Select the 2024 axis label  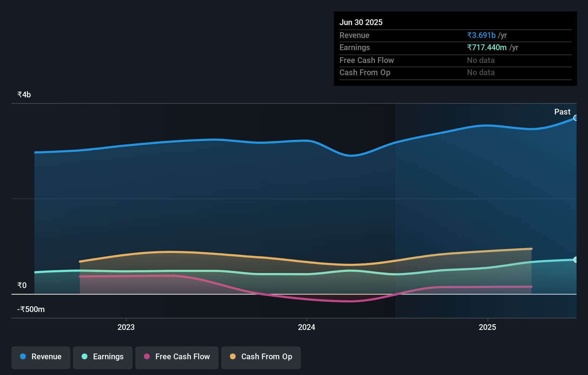pos(307,327)
